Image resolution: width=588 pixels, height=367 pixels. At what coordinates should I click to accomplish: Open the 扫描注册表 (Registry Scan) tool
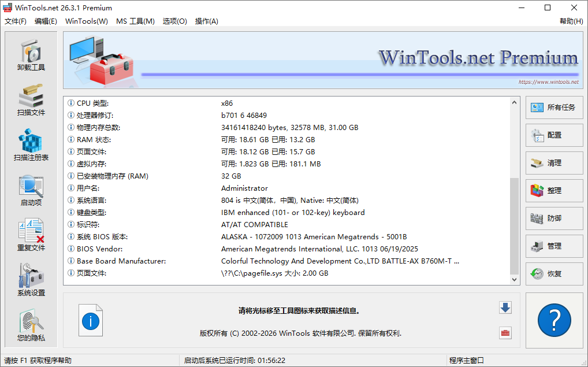click(30, 144)
